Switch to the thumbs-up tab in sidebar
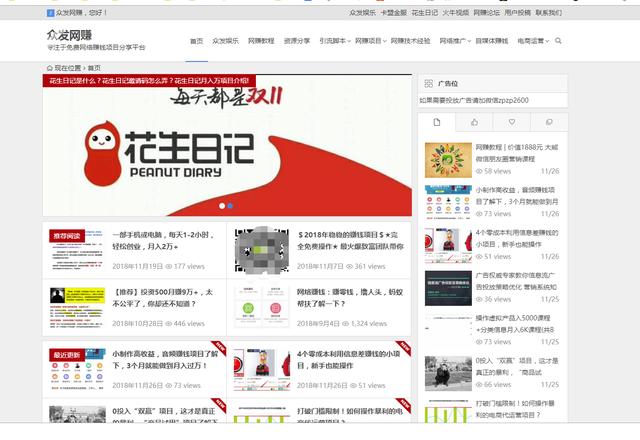The width and height of the screenshot is (640, 440). (474, 122)
